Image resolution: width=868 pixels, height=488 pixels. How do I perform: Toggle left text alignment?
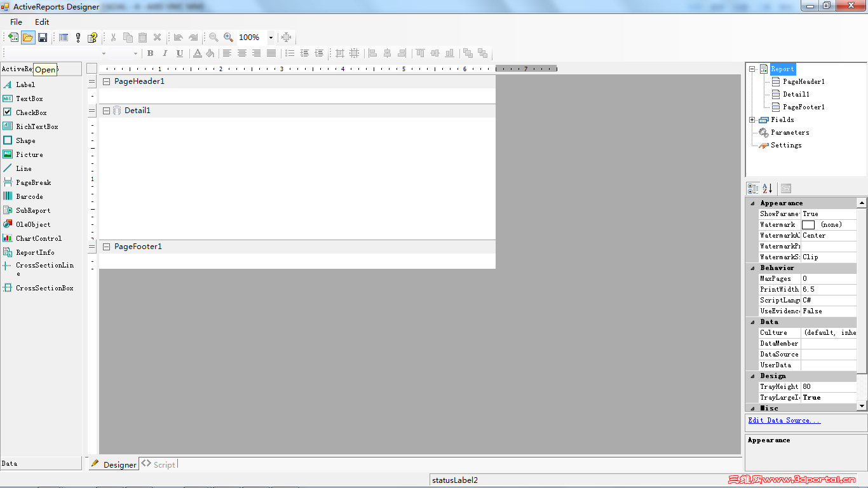point(227,53)
